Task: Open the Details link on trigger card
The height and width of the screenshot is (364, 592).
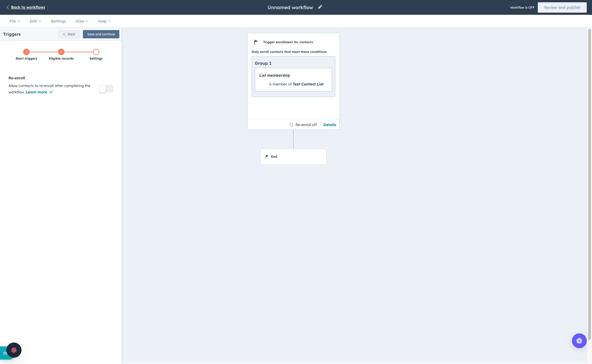Action: point(329,125)
